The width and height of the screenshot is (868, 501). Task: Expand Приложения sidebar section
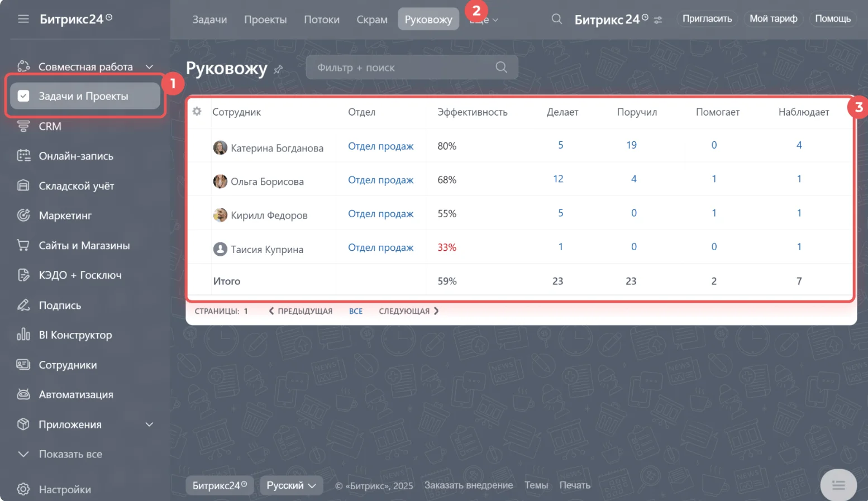point(149,424)
